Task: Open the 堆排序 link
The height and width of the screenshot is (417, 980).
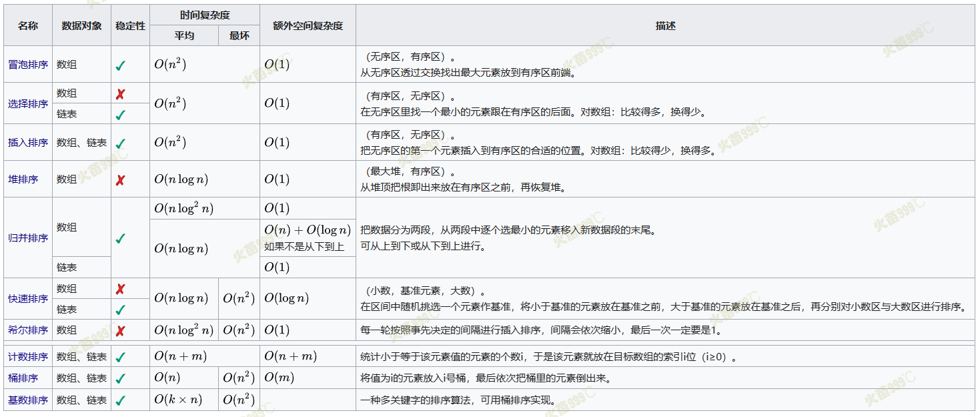Action: point(23,179)
